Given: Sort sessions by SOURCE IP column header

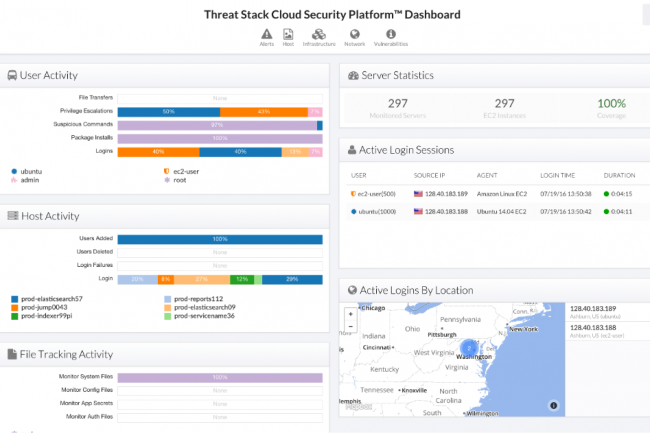Looking at the screenshot, I should point(429,175).
